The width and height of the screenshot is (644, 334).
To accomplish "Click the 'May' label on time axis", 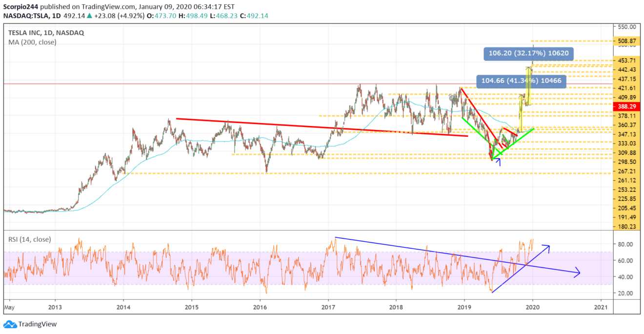I will 9,308.
